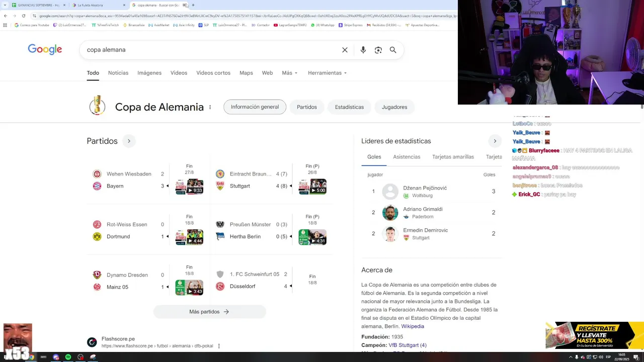Click the Copa de Alemania trophy logo
The width and height of the screenshot is (644, 362).
coord(97,106)
